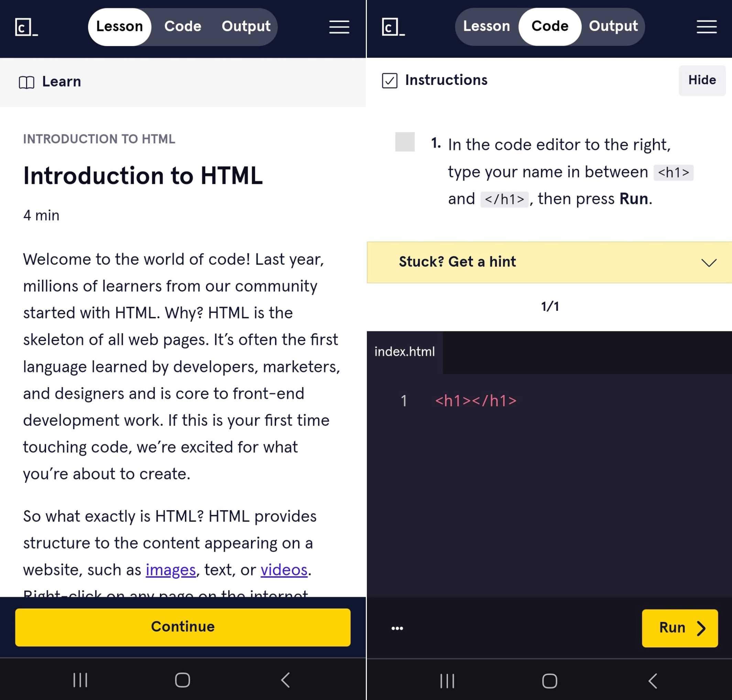Tap the Codecademy logo in right screen
The height and width of the screenshot is (700, 732).
click(x=393, y=27)
